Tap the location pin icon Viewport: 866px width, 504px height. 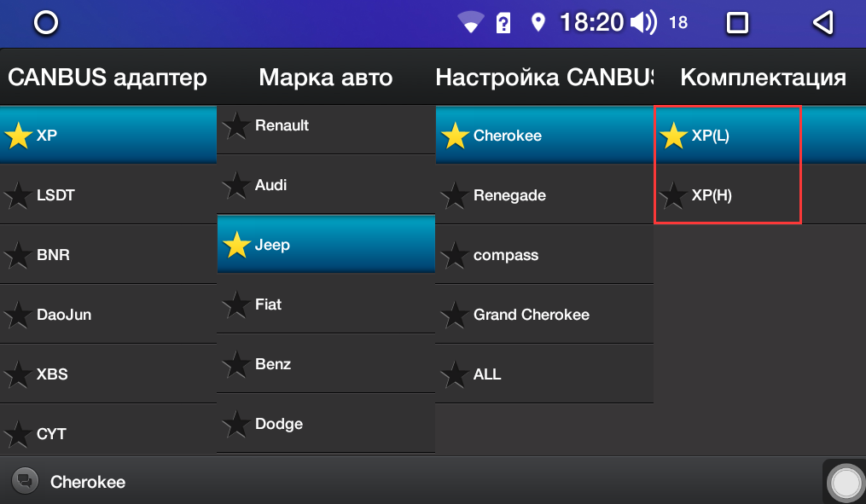[x=538, y=23]
